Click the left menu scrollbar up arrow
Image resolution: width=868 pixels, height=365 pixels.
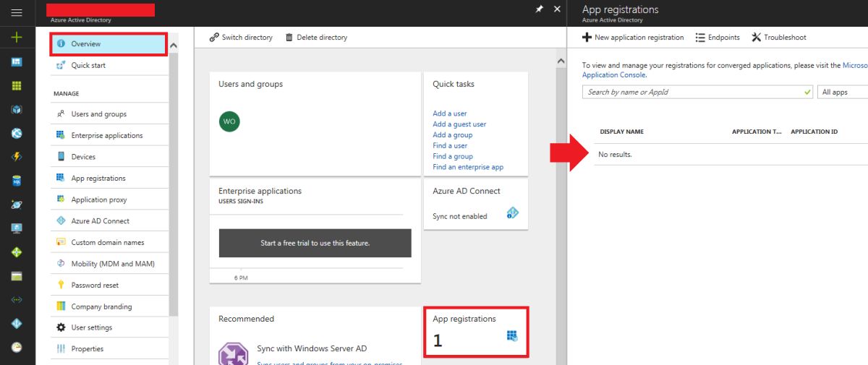[173, 46]
